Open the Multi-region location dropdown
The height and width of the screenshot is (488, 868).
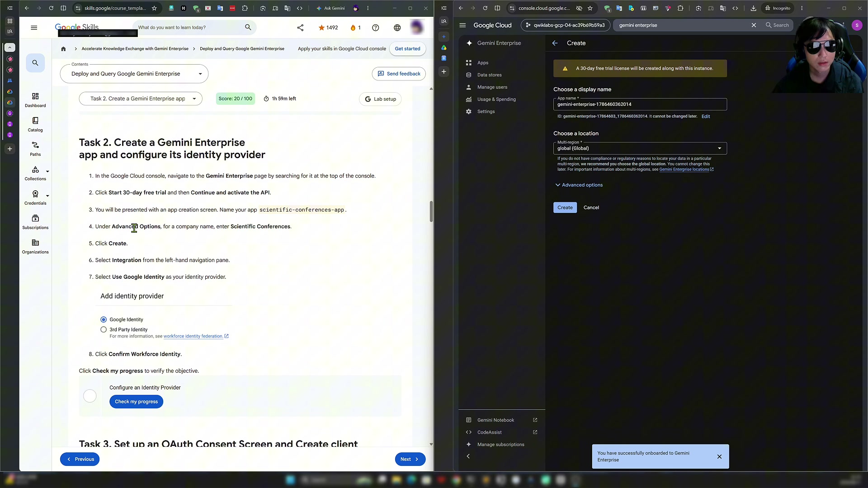tap(640, 148)
